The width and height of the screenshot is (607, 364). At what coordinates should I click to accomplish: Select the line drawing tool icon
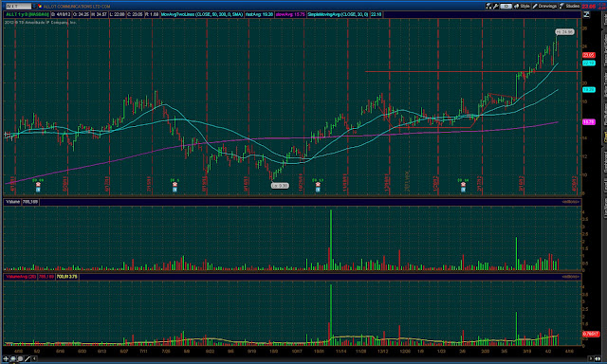pyautogui.click(x=28, y=358)
